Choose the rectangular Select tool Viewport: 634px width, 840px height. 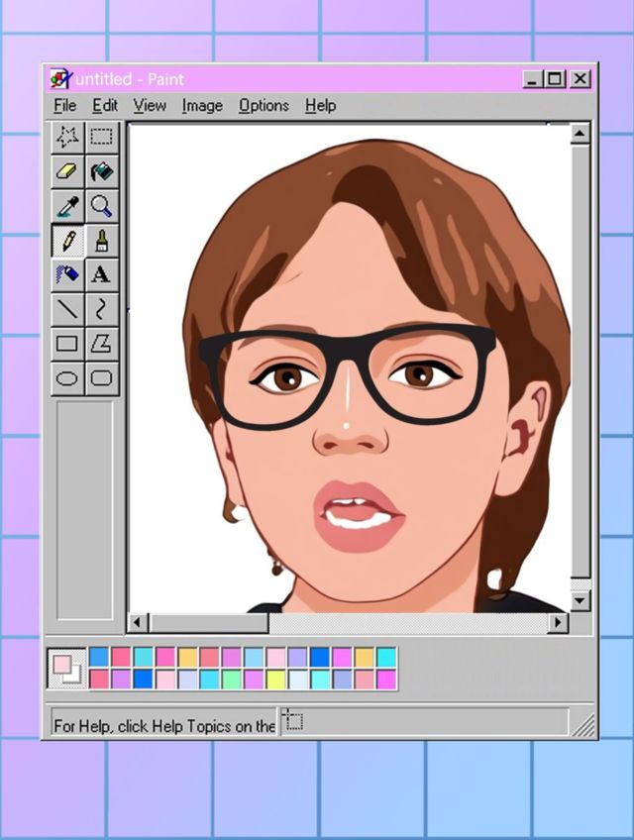(x=101, y=138)
